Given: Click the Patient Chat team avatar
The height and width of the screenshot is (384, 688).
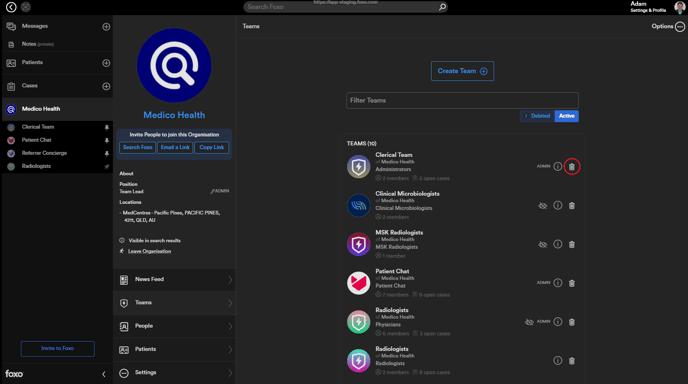Looking at the screenshot, I should [358, 283].
